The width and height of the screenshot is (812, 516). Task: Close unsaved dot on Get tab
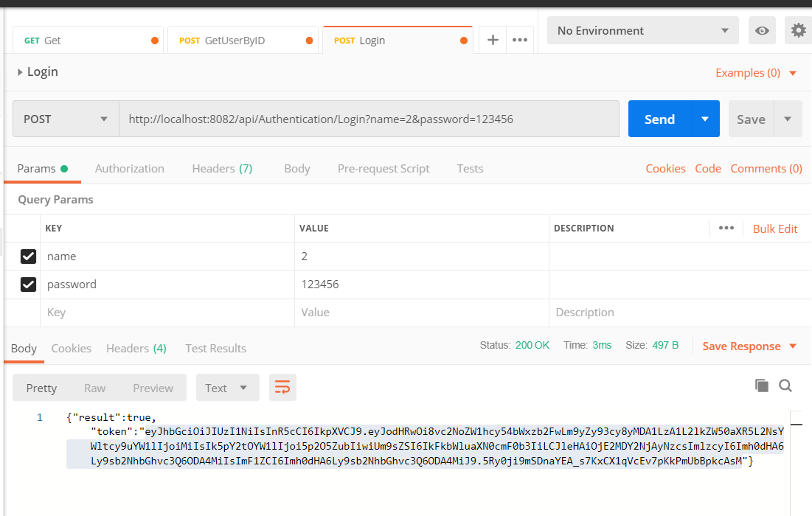(154, 41)
